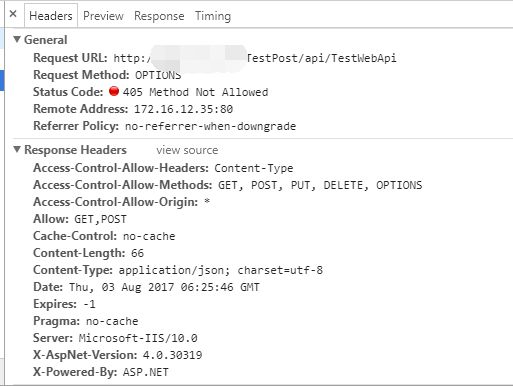Click the no-referrer-when-downgrade policy value

coord(210,126)
